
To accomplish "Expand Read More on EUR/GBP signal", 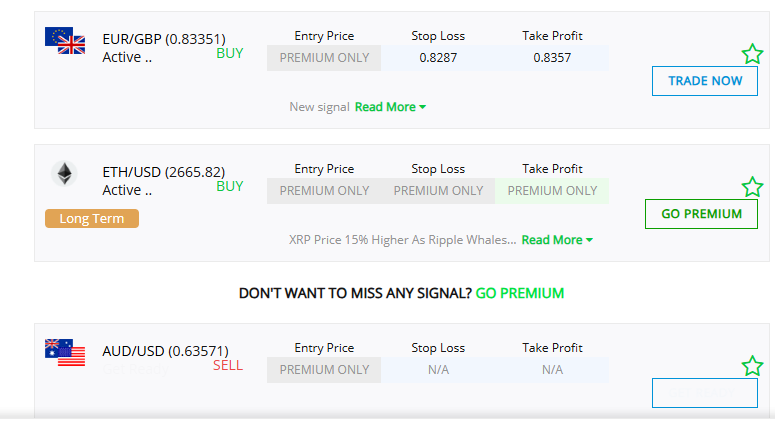I will [390, 107].
